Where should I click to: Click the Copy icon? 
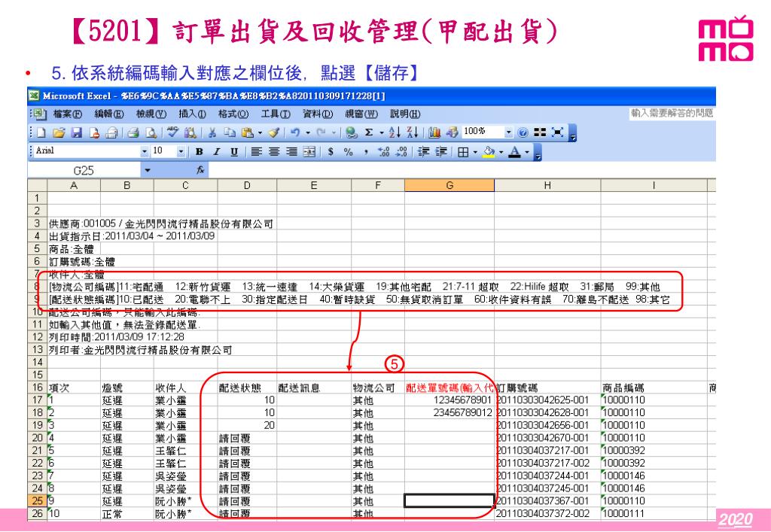pyautogui.click(x=229, y=132)
